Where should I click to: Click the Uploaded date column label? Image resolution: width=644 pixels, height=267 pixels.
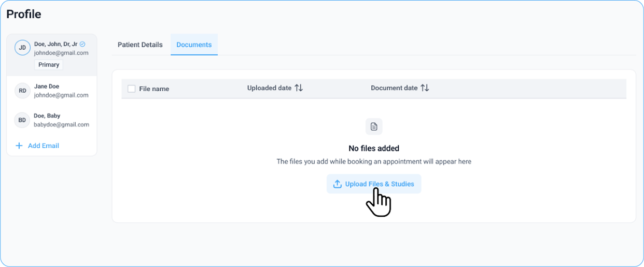click(x=269, y=88)
